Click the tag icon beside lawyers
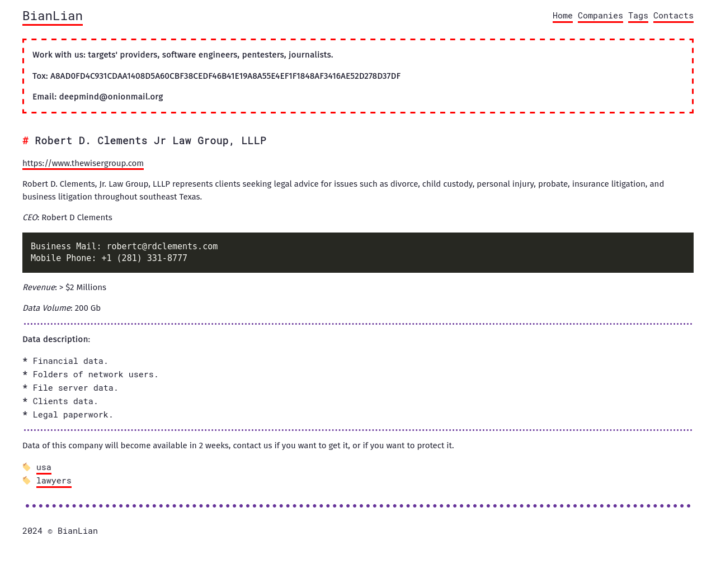Screen dimensions: 716x588 click(x=26, y=481)
